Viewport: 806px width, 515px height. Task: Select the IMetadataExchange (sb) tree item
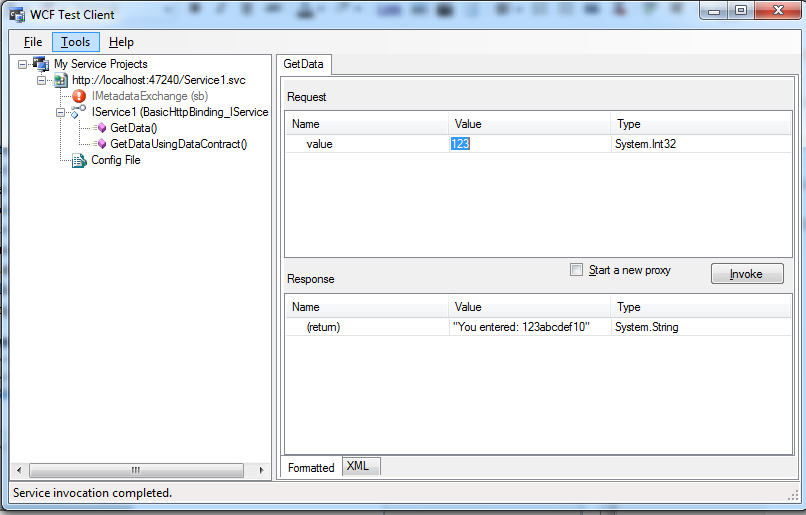coord(150,96)
